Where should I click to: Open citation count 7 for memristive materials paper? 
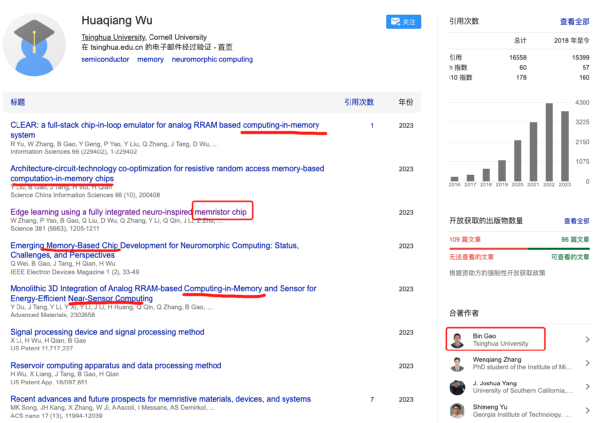point(372,400)
